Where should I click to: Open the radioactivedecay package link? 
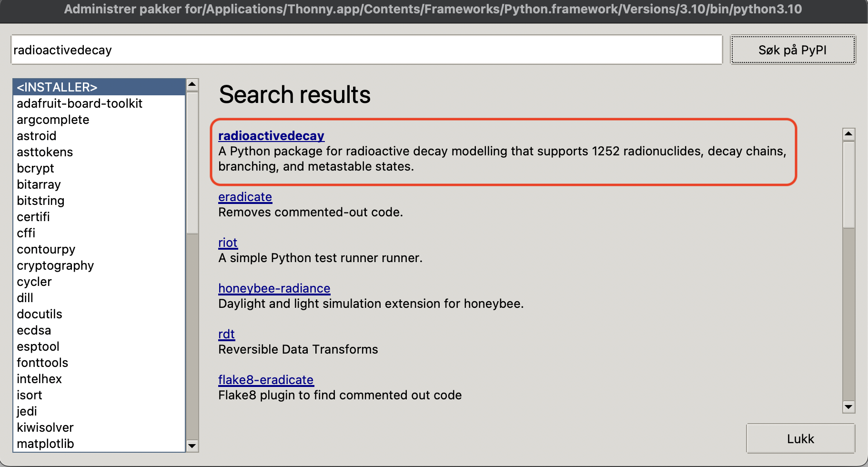(271, 136)
